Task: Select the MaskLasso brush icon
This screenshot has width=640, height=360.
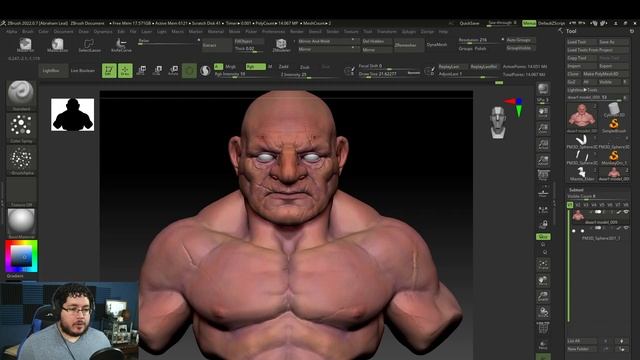Action: tap(57, 44)
